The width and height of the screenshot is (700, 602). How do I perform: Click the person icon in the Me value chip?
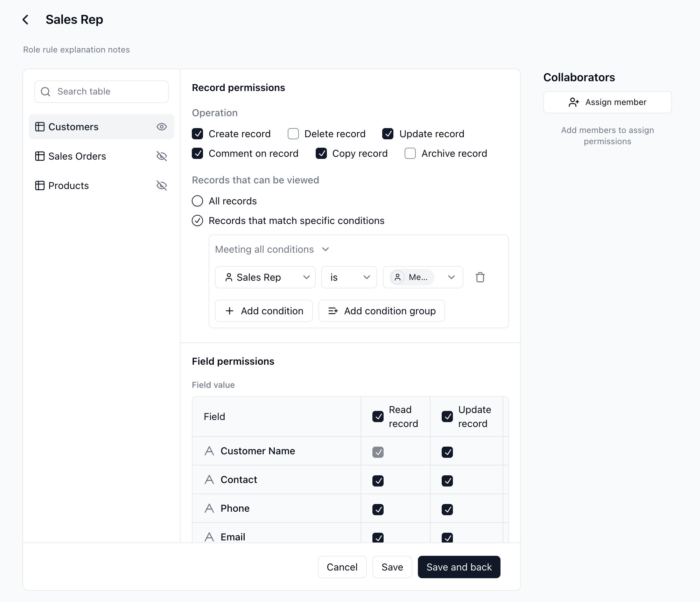click(398, 277)
